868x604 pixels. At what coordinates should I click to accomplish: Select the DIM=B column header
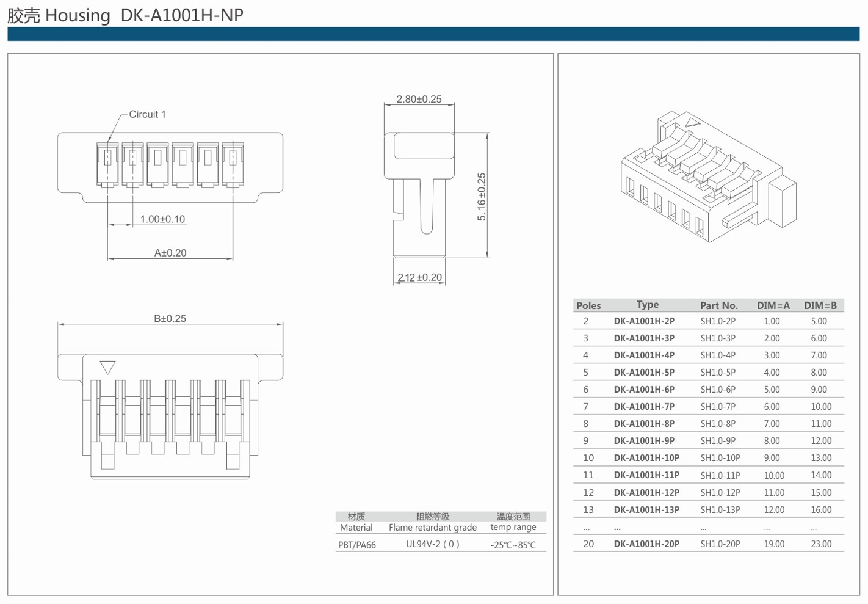coord(820,305)
